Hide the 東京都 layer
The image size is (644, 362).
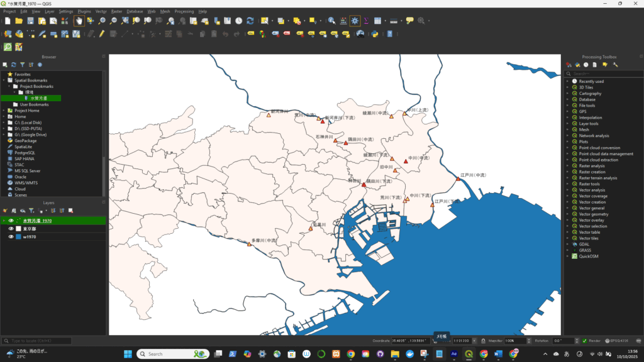click(x=11, y=229)
